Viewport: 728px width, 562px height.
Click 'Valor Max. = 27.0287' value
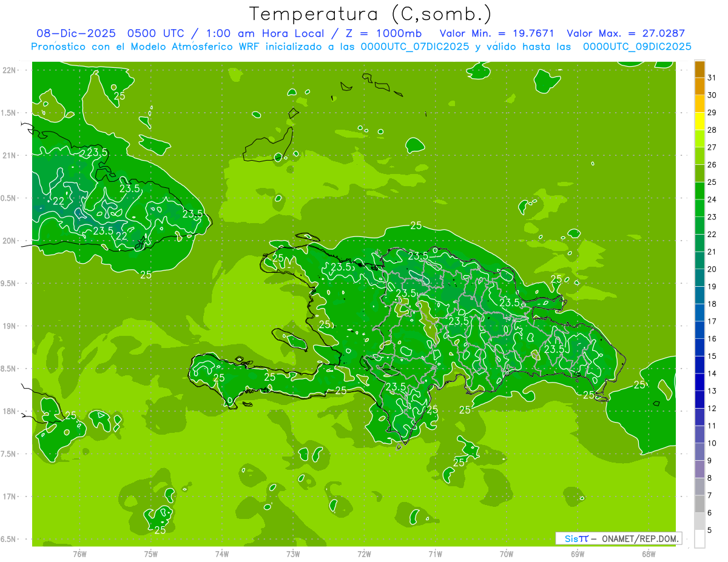(x=626, y=34)
